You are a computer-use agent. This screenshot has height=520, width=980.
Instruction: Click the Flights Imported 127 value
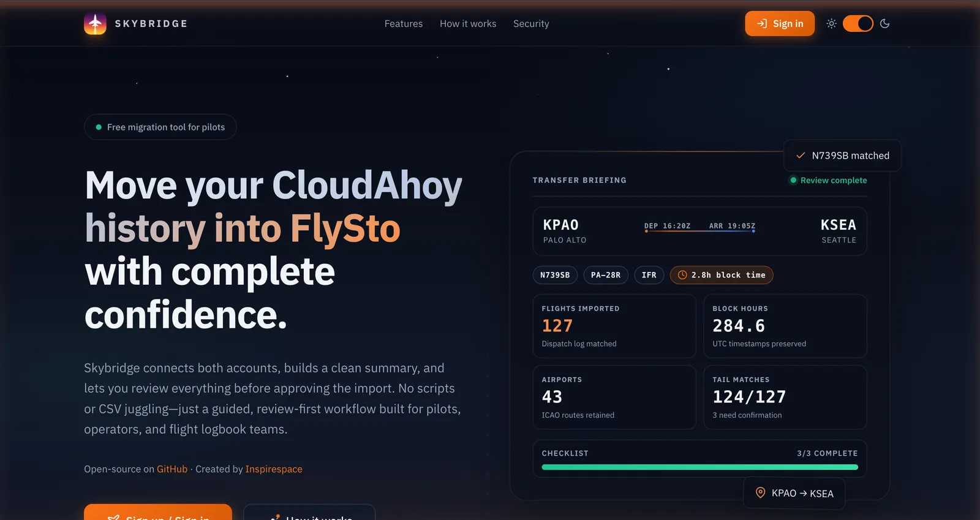pyautogui.click(x=557, y=326)
